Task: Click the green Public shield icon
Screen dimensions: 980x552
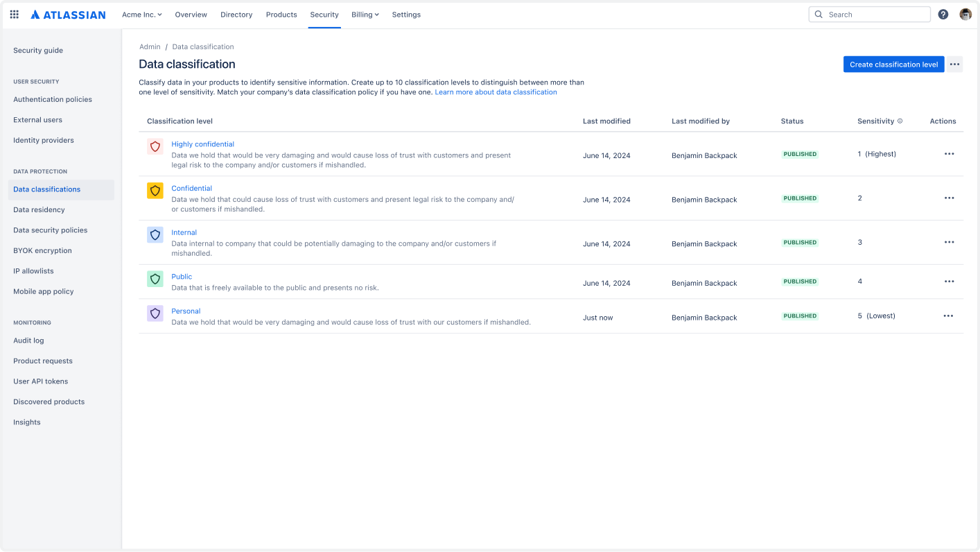Action: point(155,279)
